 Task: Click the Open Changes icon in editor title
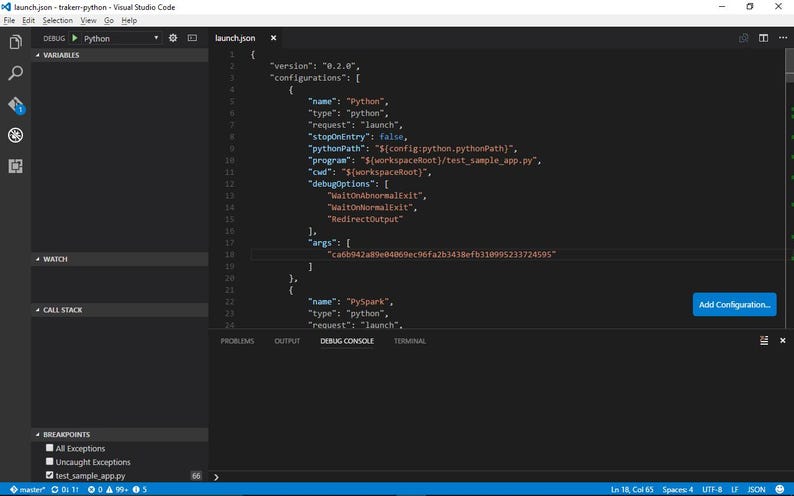pyautogui.click(x=744, y=38)
